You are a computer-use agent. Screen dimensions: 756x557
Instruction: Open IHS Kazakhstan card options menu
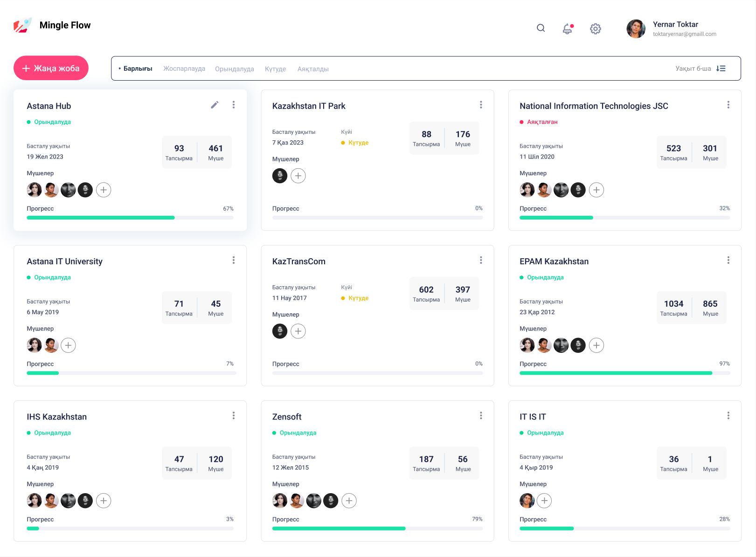234,415
